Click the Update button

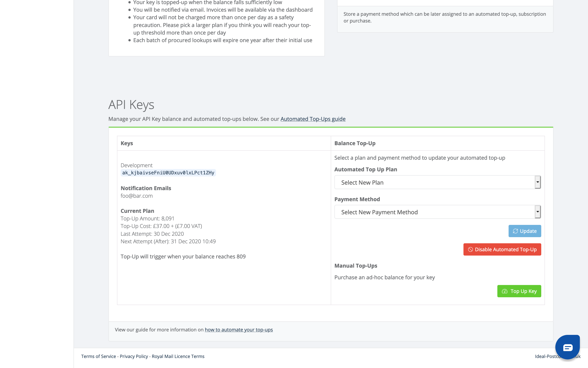525,231
